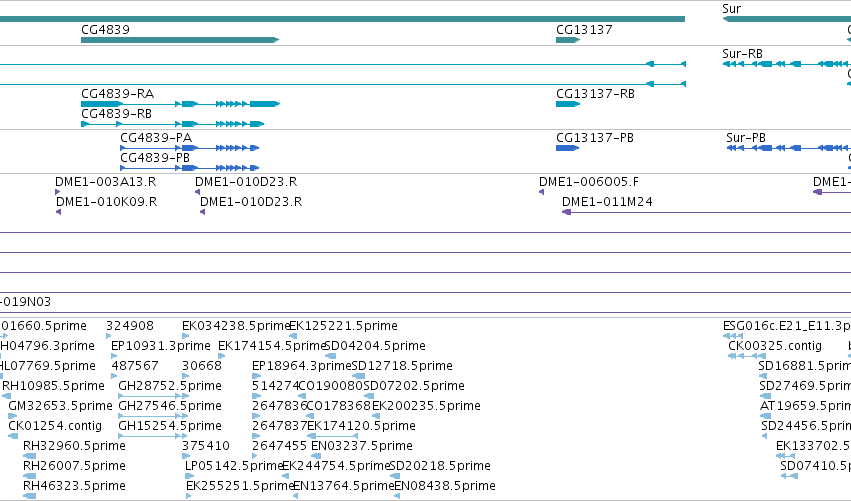Select the Sur-RB transcript label
The width and height of the screenshot is (851, 501).
pos(742,54)
